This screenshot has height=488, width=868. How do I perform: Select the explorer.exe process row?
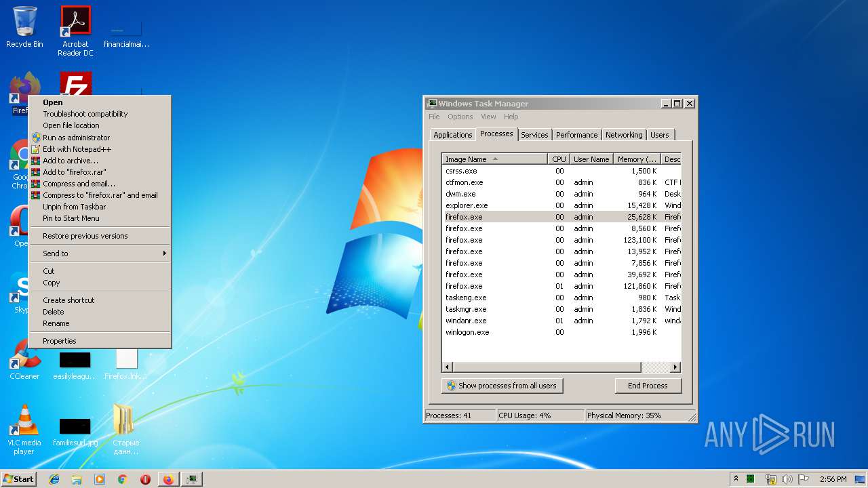[x=561, y=205]
